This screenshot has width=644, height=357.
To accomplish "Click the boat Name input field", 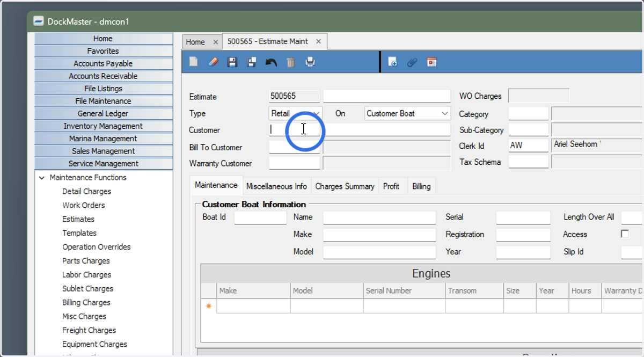I will (379, 217).
